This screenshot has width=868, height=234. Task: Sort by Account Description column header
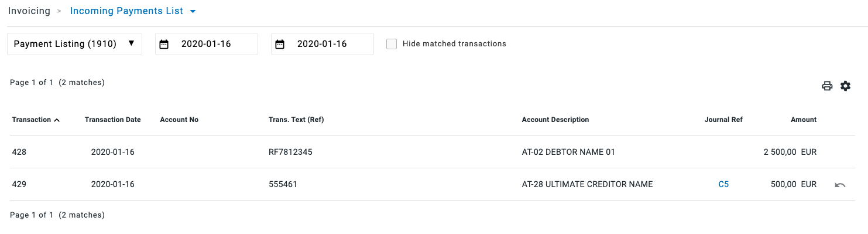[555, 120]
